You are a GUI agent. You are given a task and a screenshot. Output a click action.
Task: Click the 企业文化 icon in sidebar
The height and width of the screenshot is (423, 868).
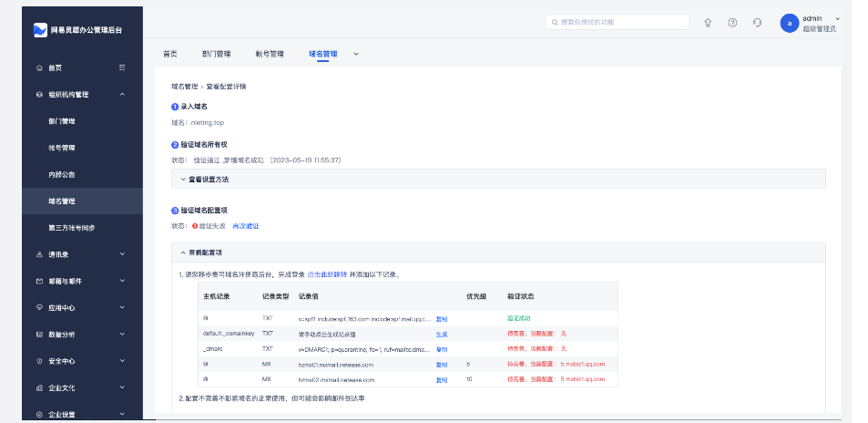[39, 387]
